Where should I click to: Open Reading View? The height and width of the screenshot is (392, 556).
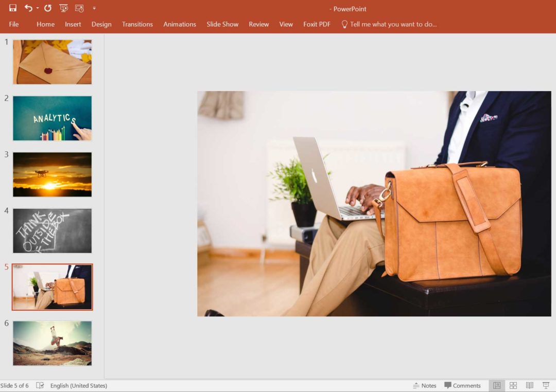pyautogui.click(x=530, y=385)
